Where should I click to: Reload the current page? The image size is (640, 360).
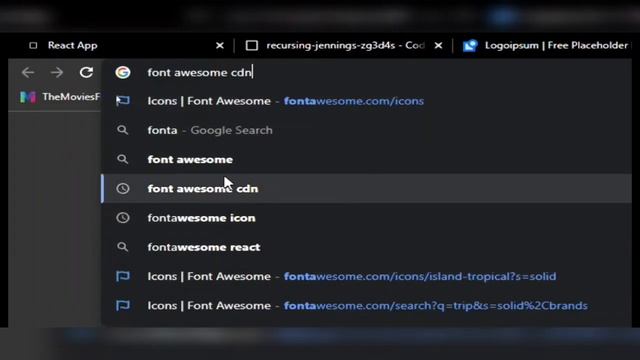(x=86, y=72)
